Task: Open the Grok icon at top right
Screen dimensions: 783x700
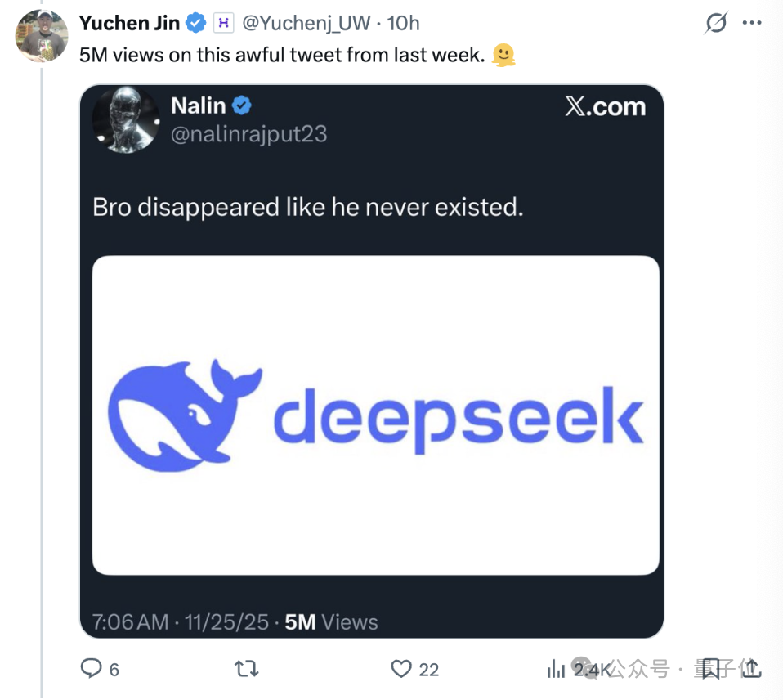Action: coord(715,22)
